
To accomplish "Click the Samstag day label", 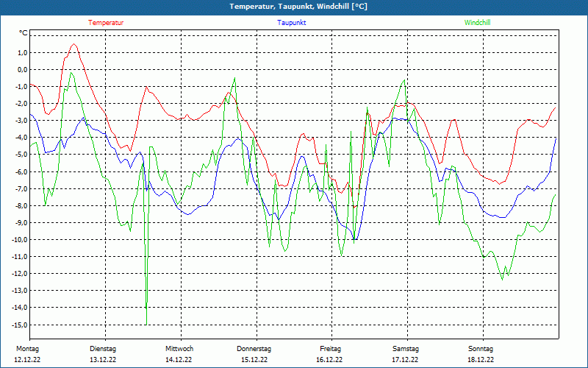I will pyautogui.click(x=406, y=349).
